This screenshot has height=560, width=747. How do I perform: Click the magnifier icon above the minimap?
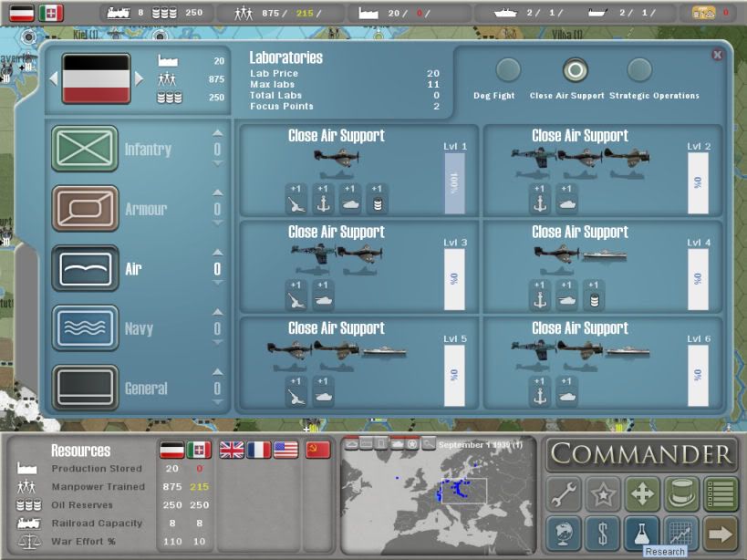[x=429, y=444]
